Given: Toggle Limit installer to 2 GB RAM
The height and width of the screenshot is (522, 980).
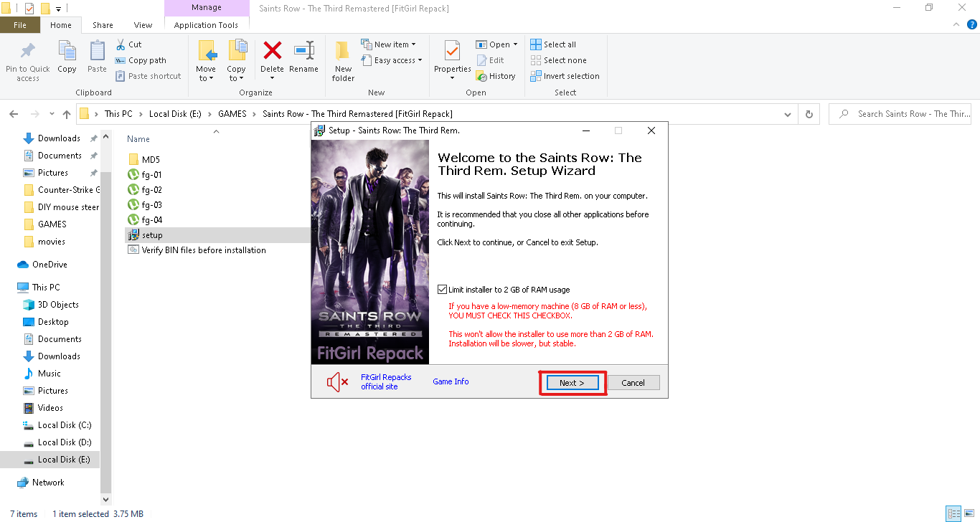Looking at the screenshot, I should (443, 290).
